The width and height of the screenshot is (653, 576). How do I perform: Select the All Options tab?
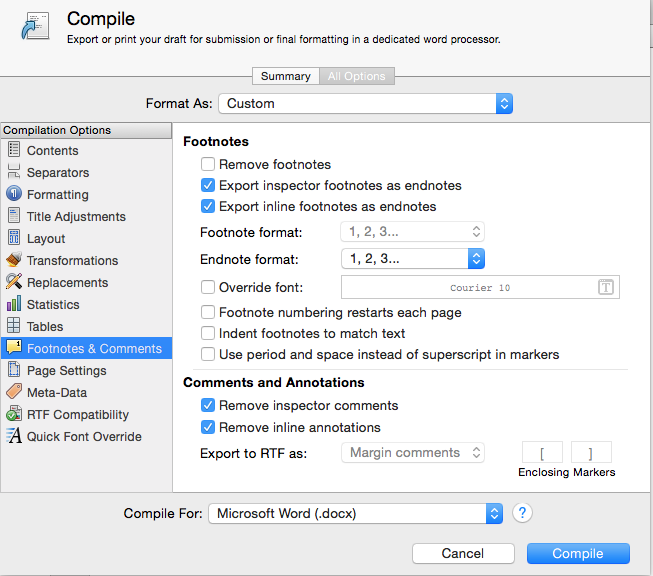click(358, 76)
